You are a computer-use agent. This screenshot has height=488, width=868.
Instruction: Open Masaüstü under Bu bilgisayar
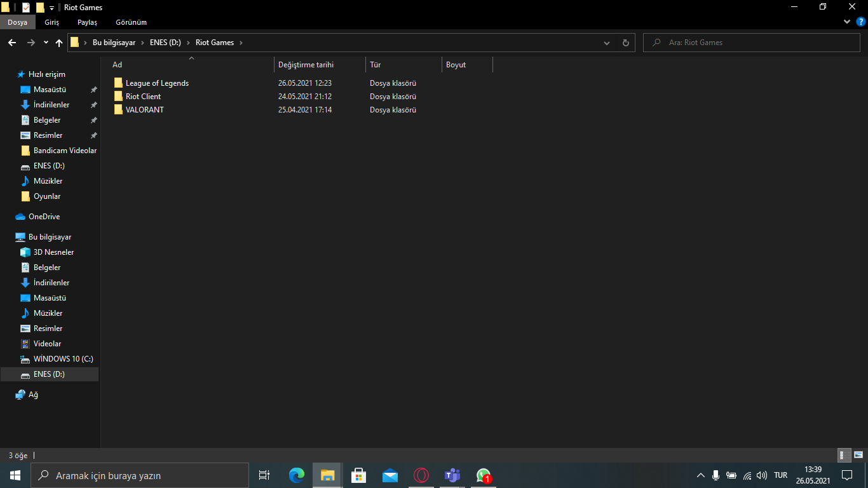[50, 298]
